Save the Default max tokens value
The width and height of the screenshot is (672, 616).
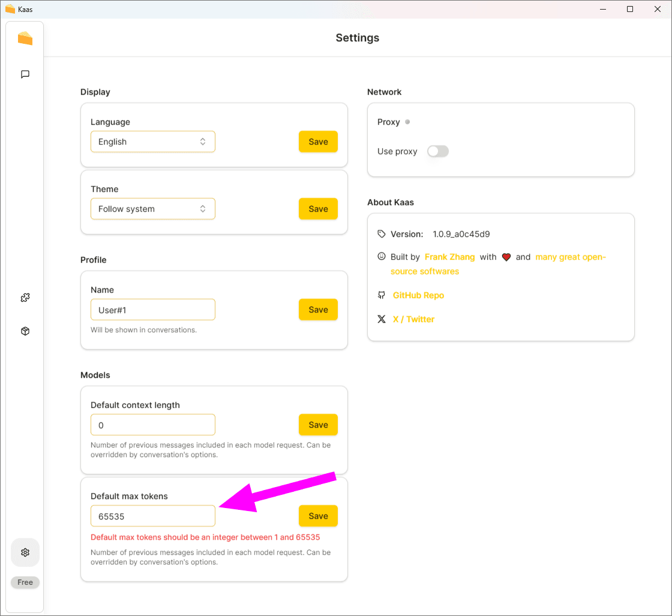(x=318, y=516)
